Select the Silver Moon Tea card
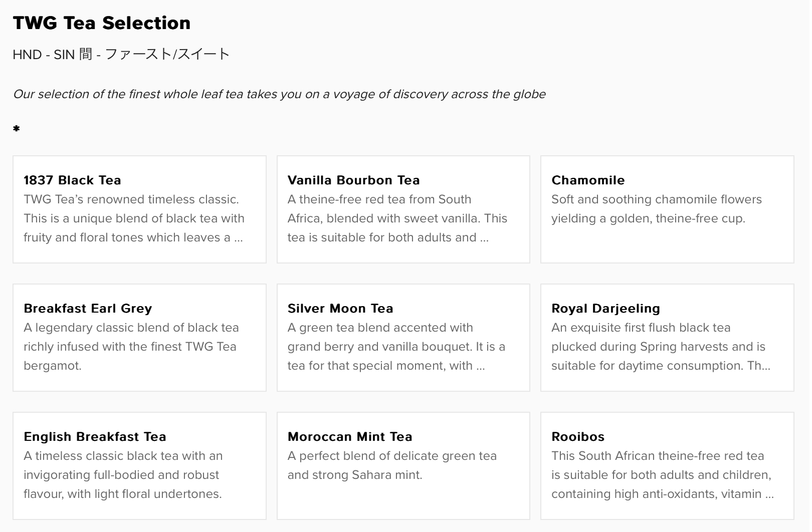Image resolution: width=812 pixels, height=532 pixels. click(403, 338)
